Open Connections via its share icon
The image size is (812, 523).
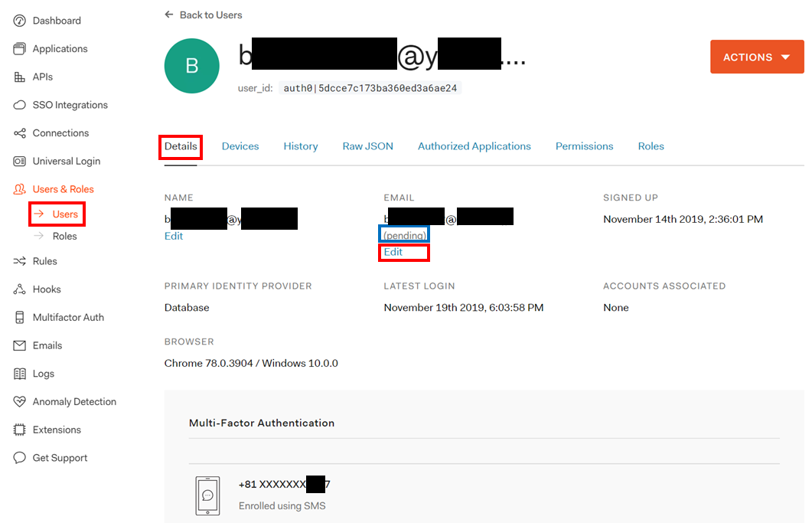click(x=19, y=133)
